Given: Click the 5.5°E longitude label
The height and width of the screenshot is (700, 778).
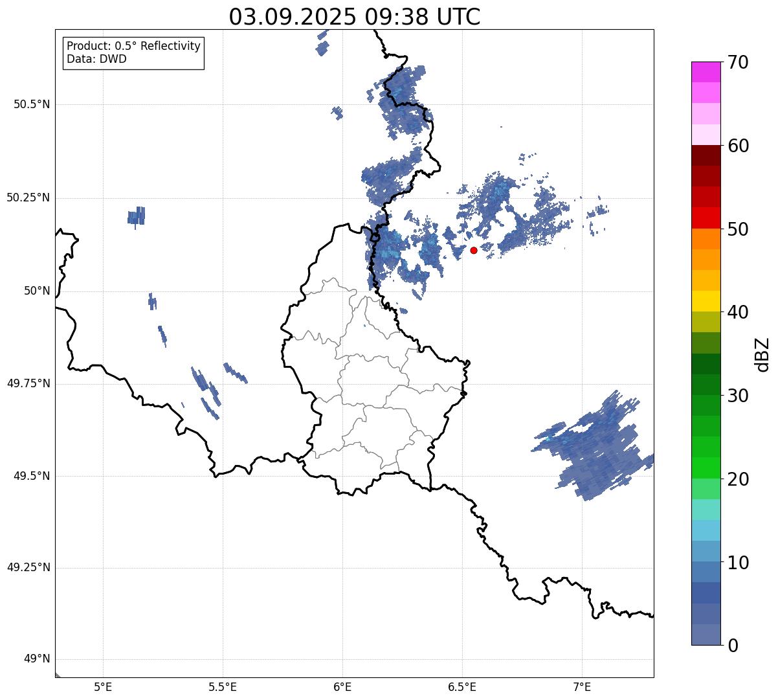Looking at the screenshot, I should tap(223, 688).
